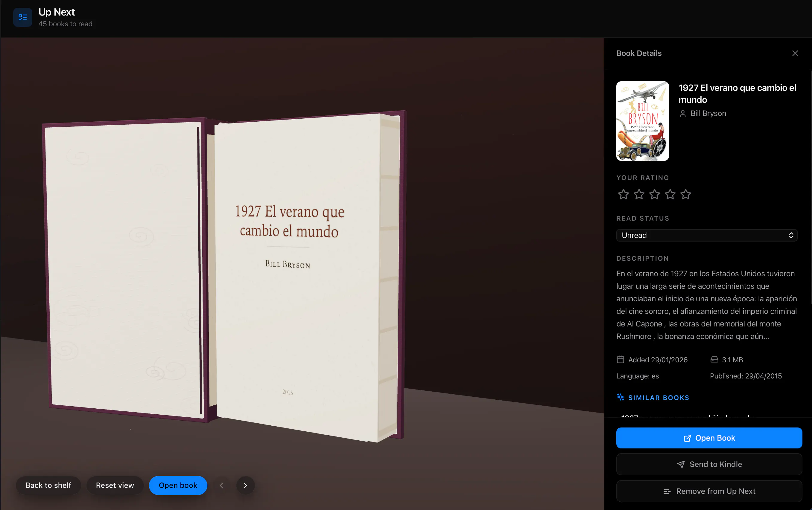Rate the book four stars
812x510 pixels.
click(x=670, y=194)
